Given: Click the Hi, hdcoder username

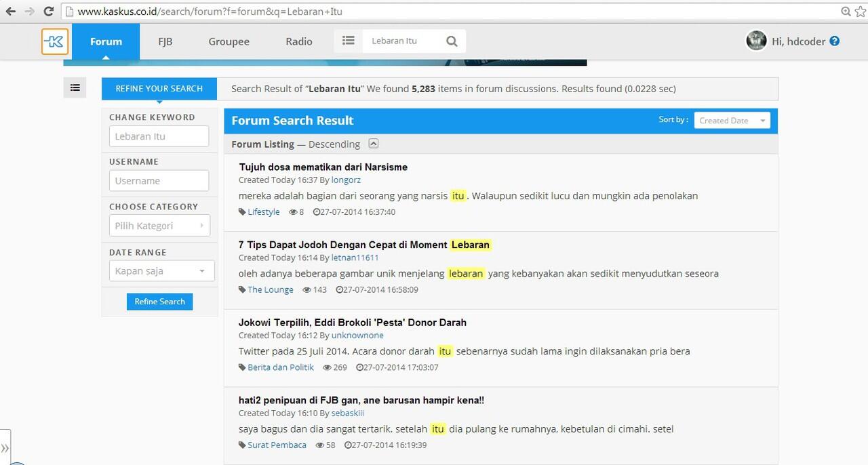Looking at the screenshot, I should pyautogui.click(x=798, y=41).
